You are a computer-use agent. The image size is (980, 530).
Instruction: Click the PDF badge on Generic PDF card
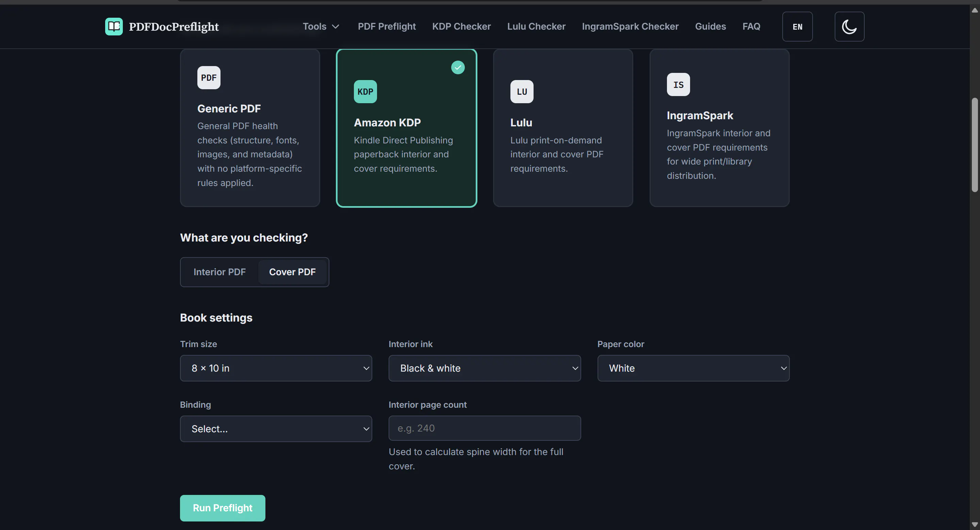pyautogui.click(x=209, y=78)
